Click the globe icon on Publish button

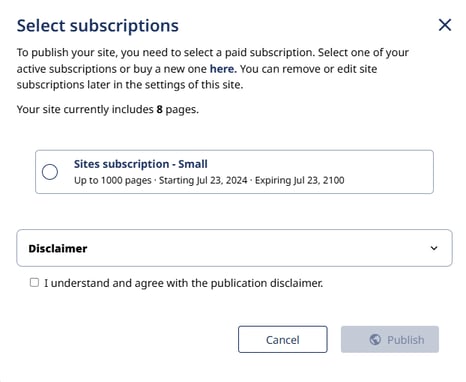click(x=375, y=340)
